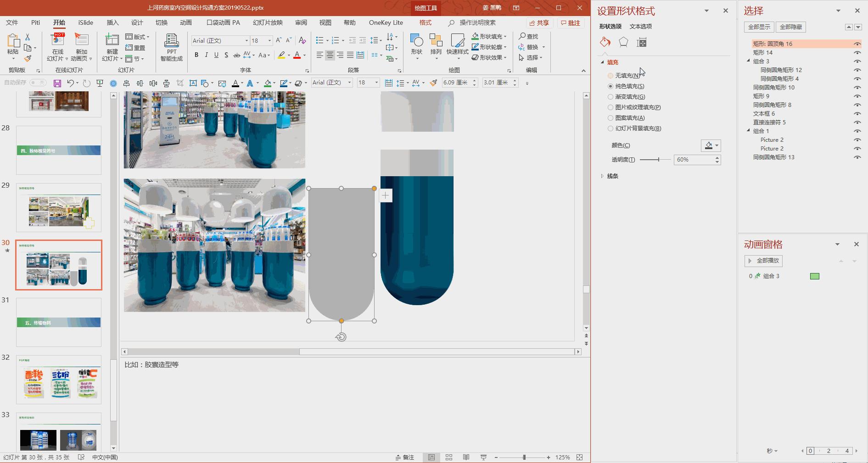This screenshot has width=868, height=463.
Task: Open Size & Properties icon in format pane
Action: [642, 43]
